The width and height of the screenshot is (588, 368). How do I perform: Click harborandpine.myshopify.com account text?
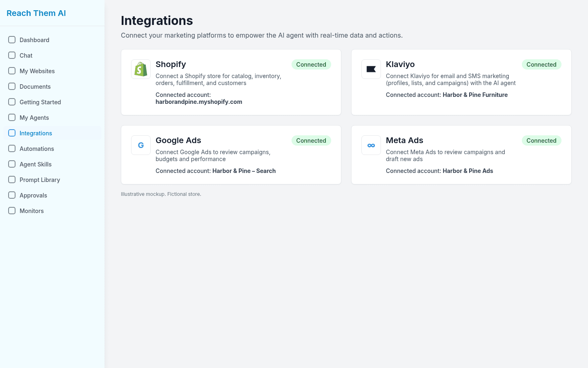(199, 102)
